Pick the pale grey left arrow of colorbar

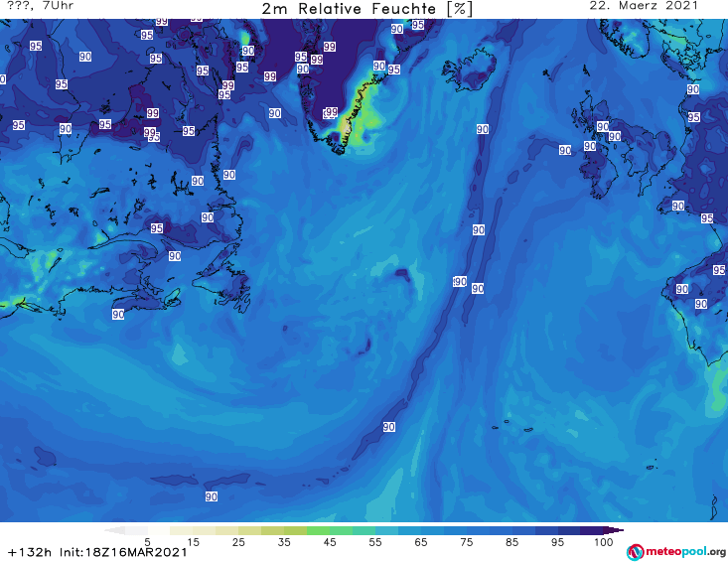[115, 530]
